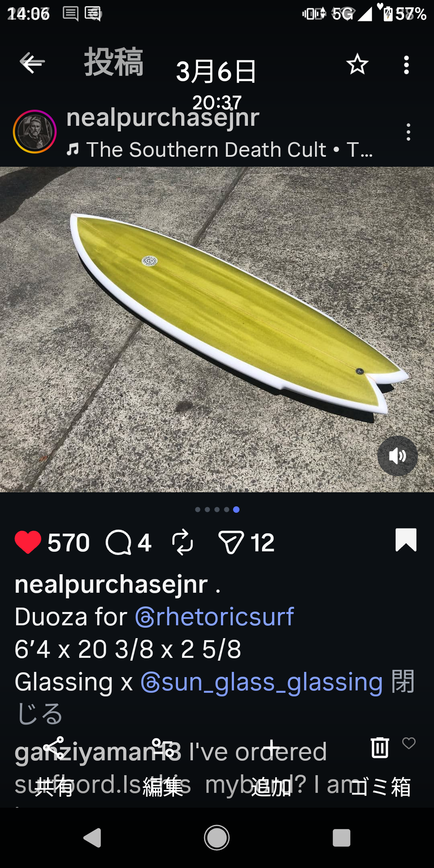
Task: Tap ゴミ箱 trash icon
Action: [380, 767]
